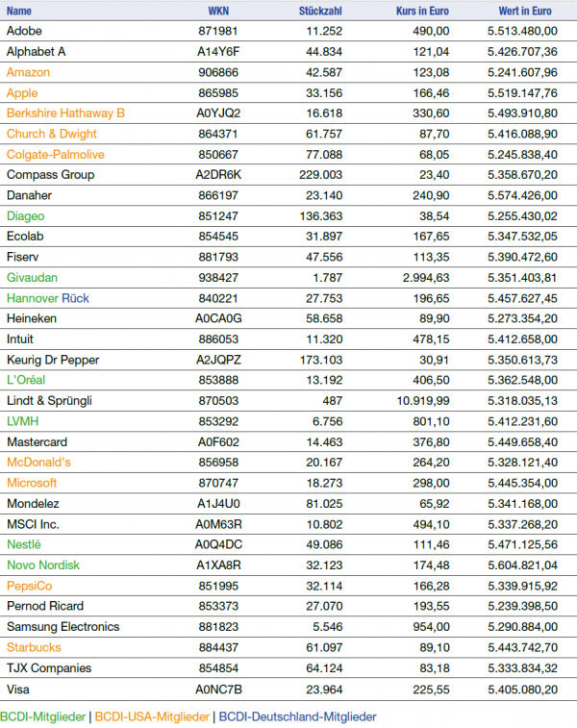Click the Diageo stock name
Screen dimensions: 577x728
(x=25, y=216)
